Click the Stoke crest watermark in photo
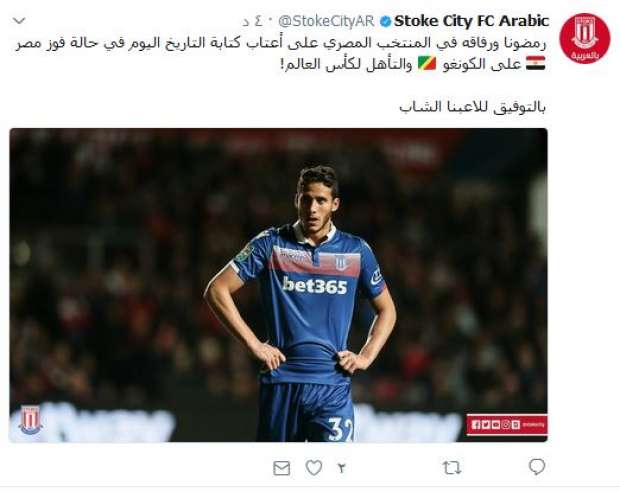 click(30, 420)
